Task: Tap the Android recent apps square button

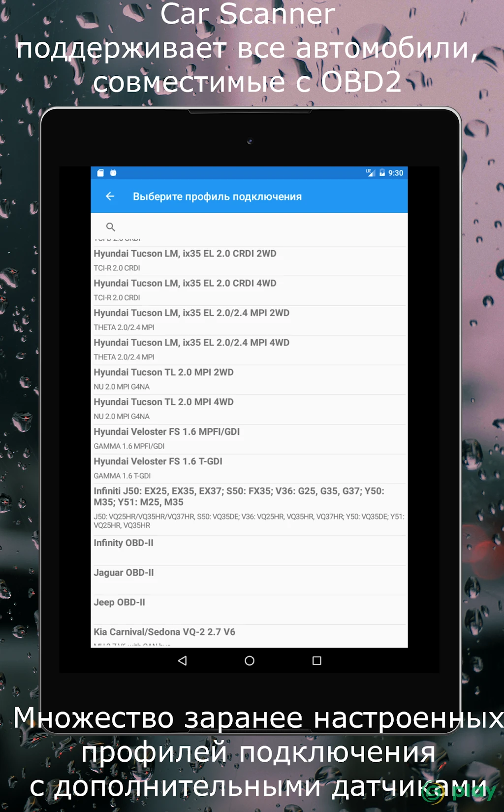Action: tap(317, 661)
